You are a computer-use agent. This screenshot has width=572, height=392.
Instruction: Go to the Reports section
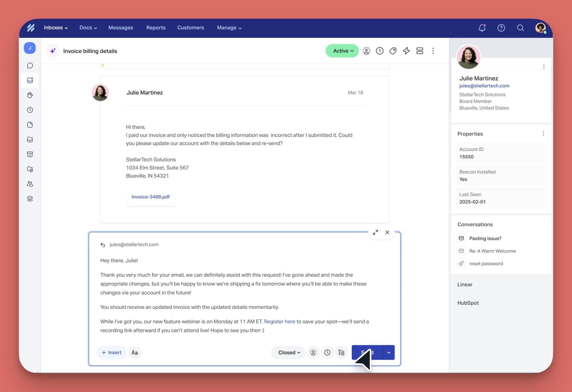point(156,27)
